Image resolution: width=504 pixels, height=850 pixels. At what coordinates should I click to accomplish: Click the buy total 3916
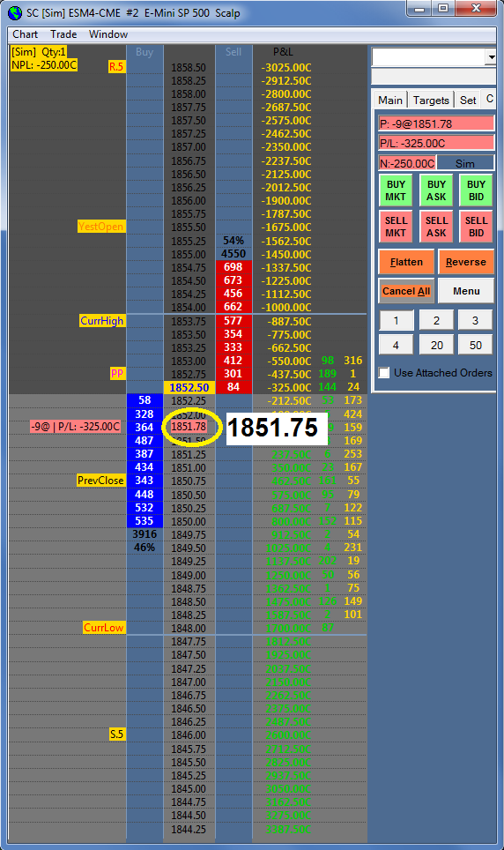[145, 534]
